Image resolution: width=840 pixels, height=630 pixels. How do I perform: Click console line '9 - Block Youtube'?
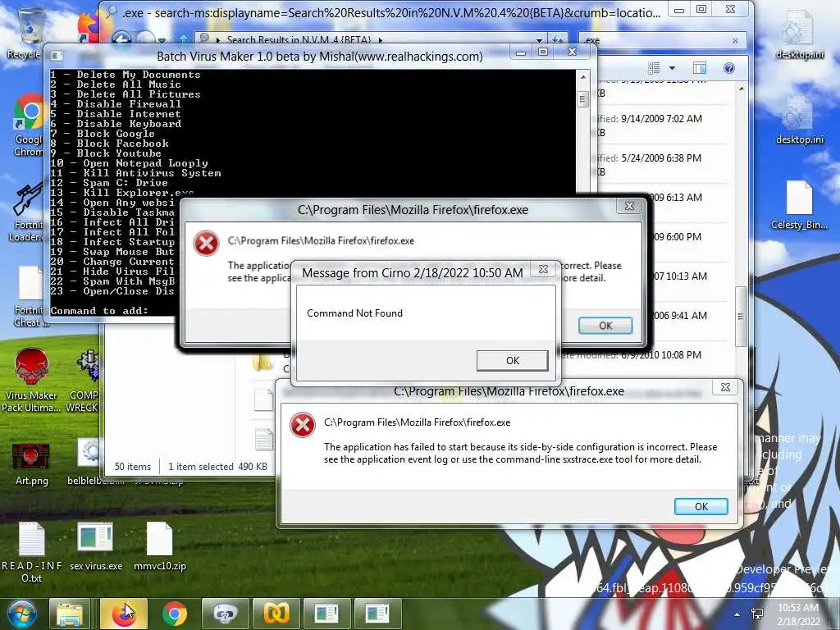coord(106,153)
